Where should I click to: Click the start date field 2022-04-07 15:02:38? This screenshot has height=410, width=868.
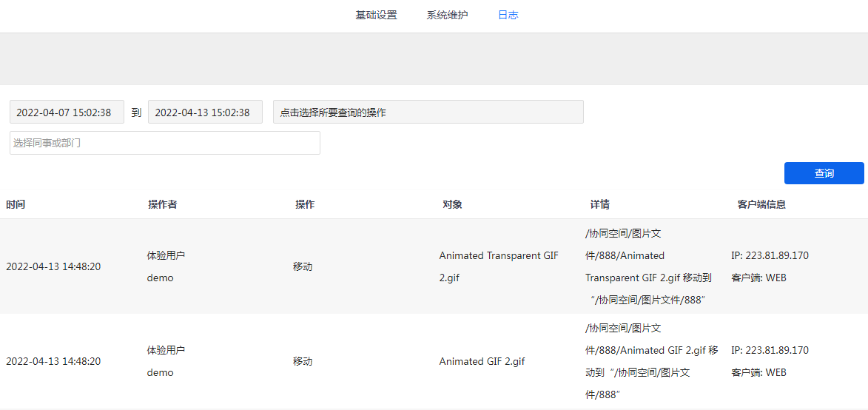67,112
